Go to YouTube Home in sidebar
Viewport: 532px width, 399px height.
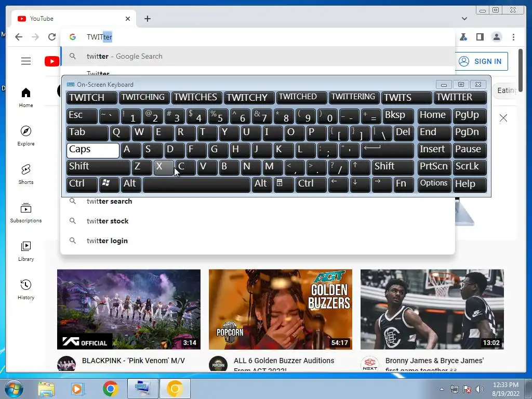pos(26,98)
